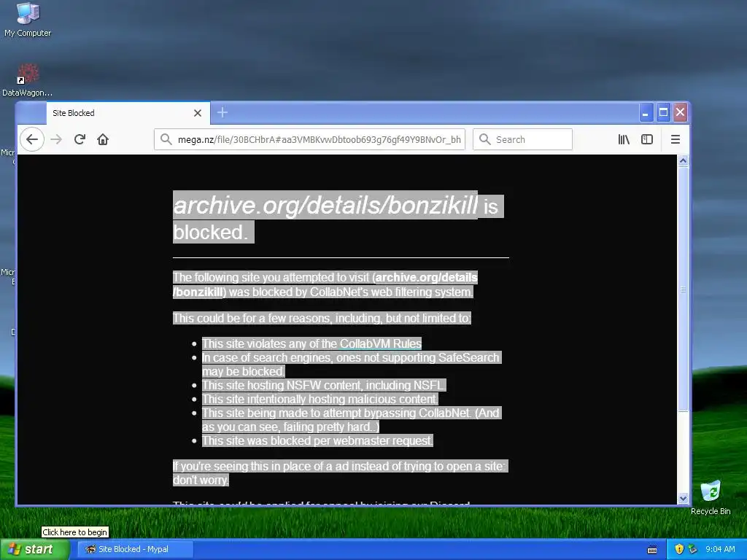
Task: Toggle the sidebar view icon
Action: [x=647, y=139]
